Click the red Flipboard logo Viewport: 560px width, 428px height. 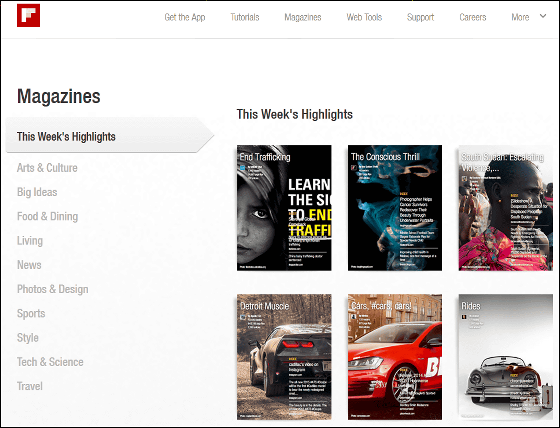click(x=29, y=15)
